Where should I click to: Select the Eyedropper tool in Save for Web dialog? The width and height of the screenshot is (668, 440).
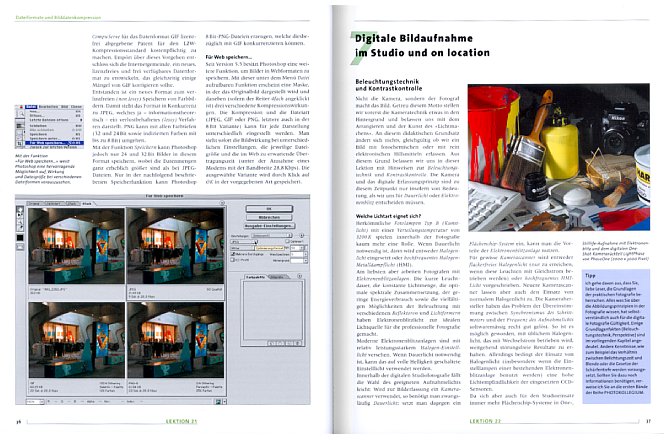click(20, 228)
